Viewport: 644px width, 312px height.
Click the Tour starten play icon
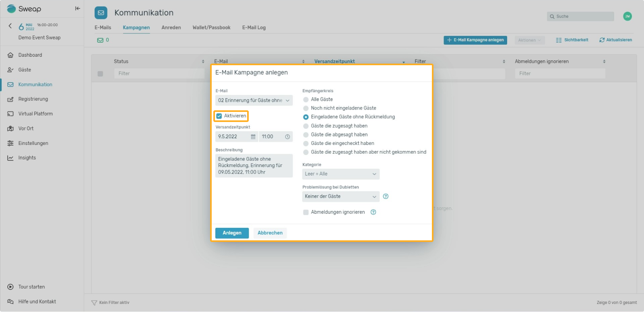[10, 287]
